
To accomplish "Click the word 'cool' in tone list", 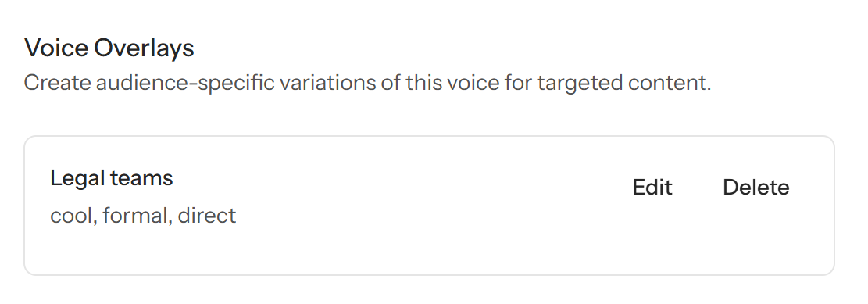I will (71, 215).
